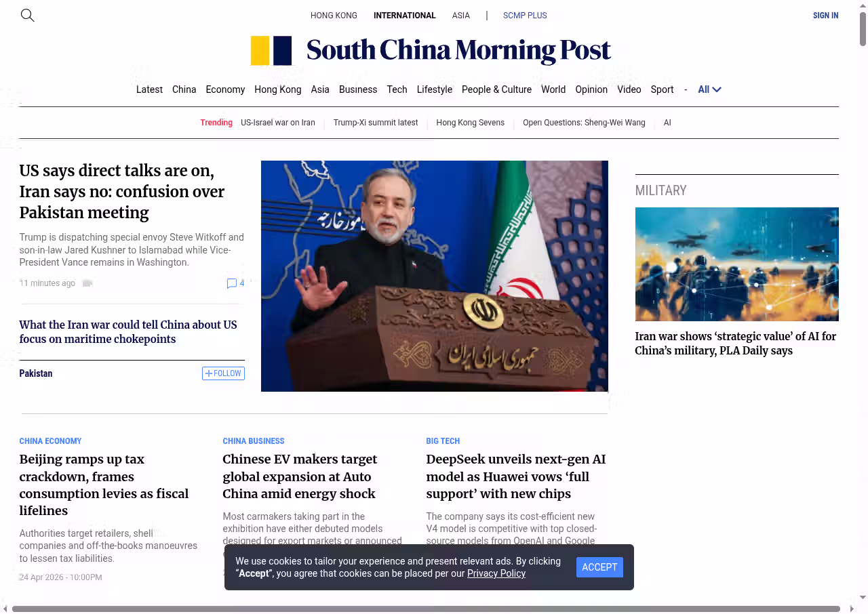Viewport: 868px width, 614px height.
Task: Open the search magnifier icon
Action: click(x=27, y=15)
